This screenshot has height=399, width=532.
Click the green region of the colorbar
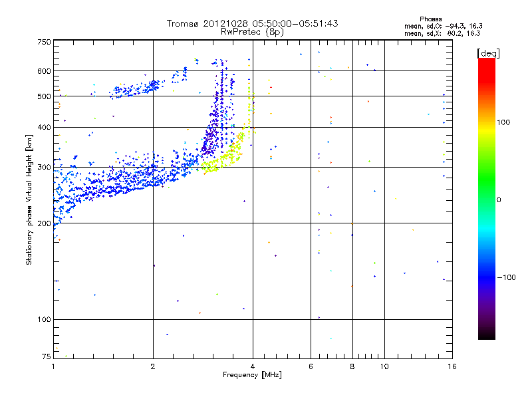487,180
